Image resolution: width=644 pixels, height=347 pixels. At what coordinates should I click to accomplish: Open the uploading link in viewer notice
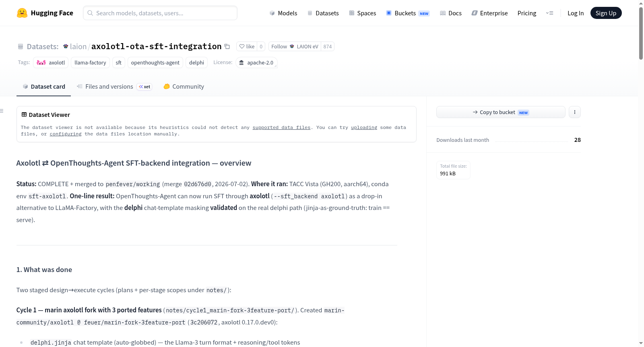click(x=364, y=127)
